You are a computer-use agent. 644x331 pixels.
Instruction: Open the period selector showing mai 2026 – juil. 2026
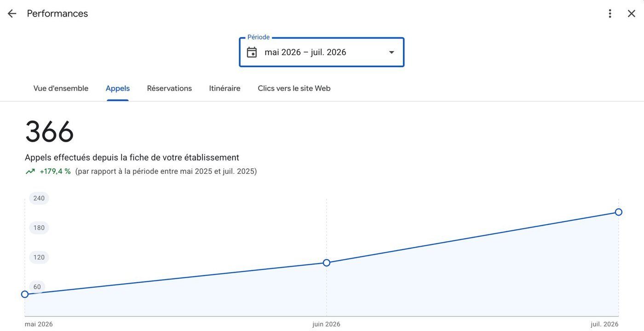322,52
